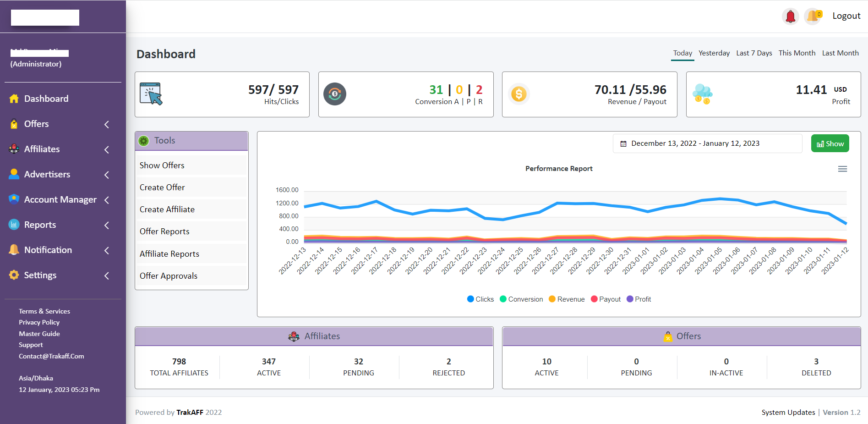
Task: Open the chart hamburger export menu icon
Action: [842, 169]
